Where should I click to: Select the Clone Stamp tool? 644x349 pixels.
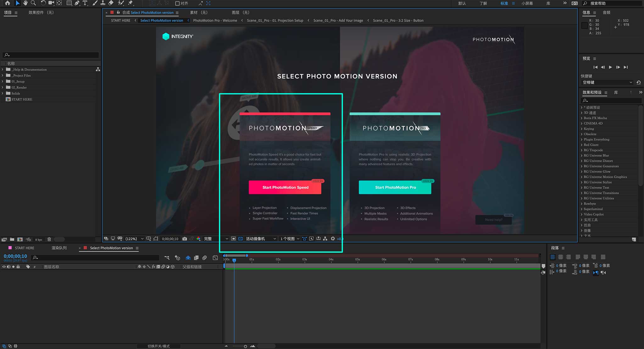[x=103, y=3]
